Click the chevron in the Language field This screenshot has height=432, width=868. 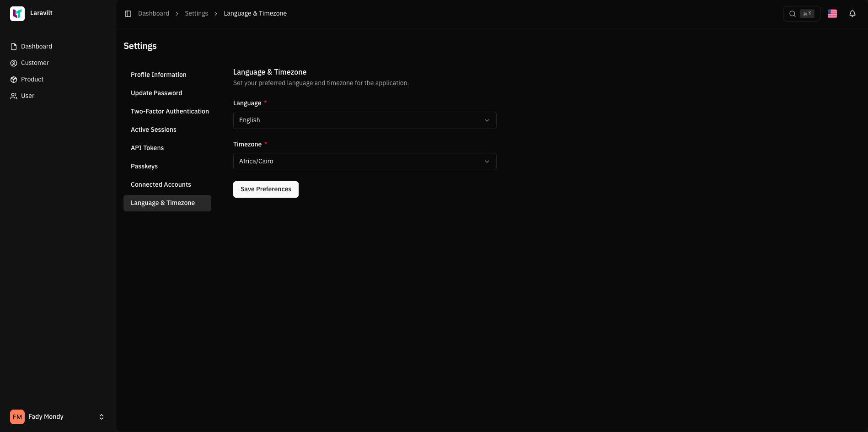pyautogui.click(x=487, y=120)
